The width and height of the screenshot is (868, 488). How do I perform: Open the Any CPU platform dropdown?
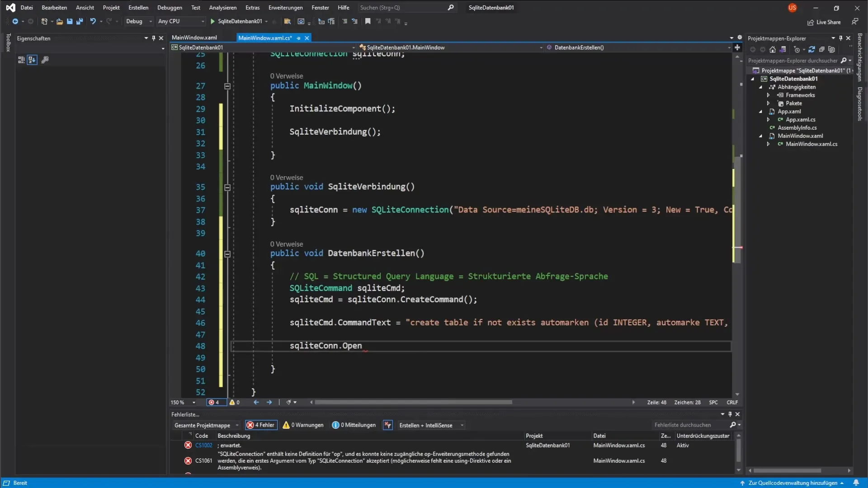click(x=181, y=21)
